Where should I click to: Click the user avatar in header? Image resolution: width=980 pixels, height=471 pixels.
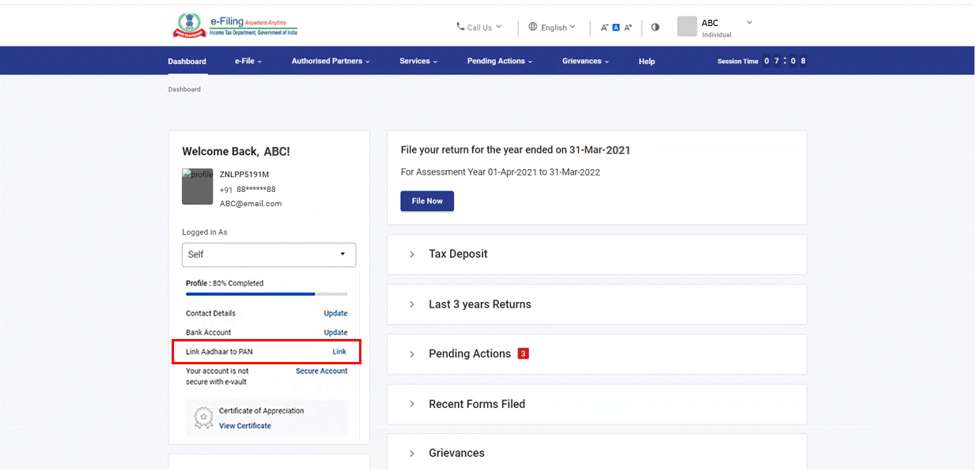point(687,26)
